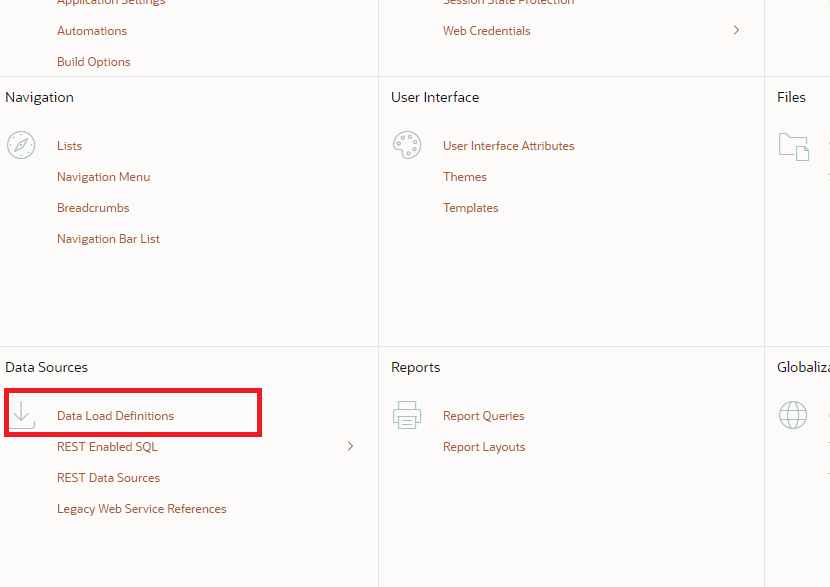This screenshot has height=587, width=830.
Task: Open User Interface Attributes
Action: (508, 146)
